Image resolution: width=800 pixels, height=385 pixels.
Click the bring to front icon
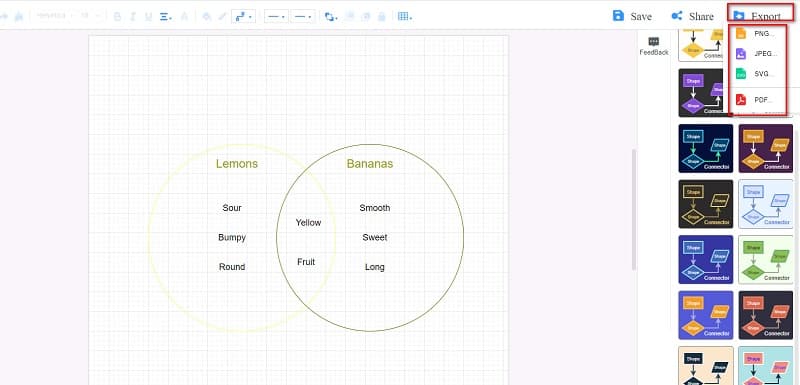pos(350,16)
